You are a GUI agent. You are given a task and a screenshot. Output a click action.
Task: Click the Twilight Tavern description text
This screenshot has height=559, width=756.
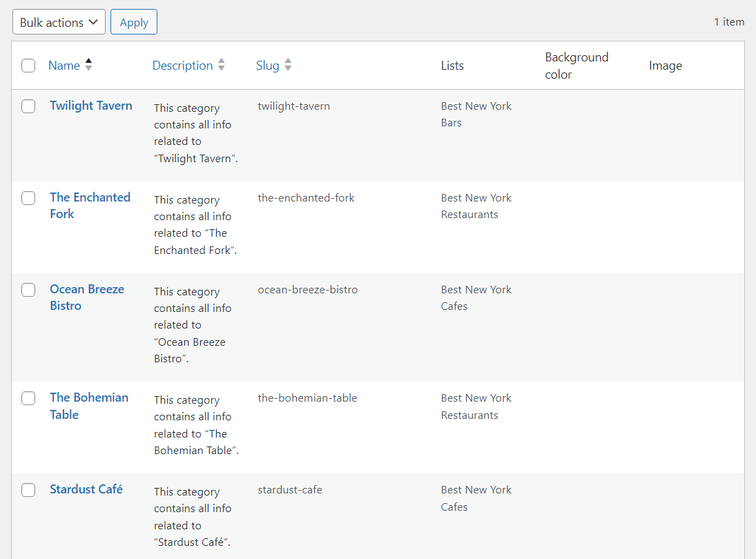coord(196,133)
